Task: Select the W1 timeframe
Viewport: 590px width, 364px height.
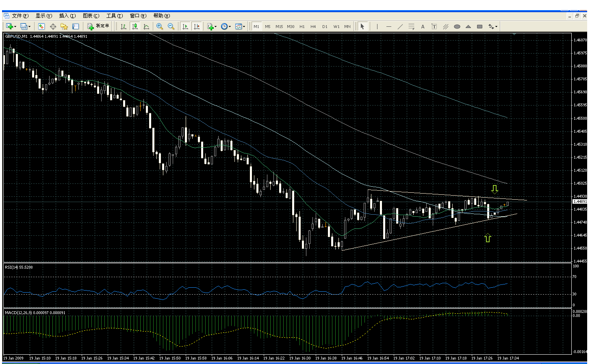Action: click(336, 26)
